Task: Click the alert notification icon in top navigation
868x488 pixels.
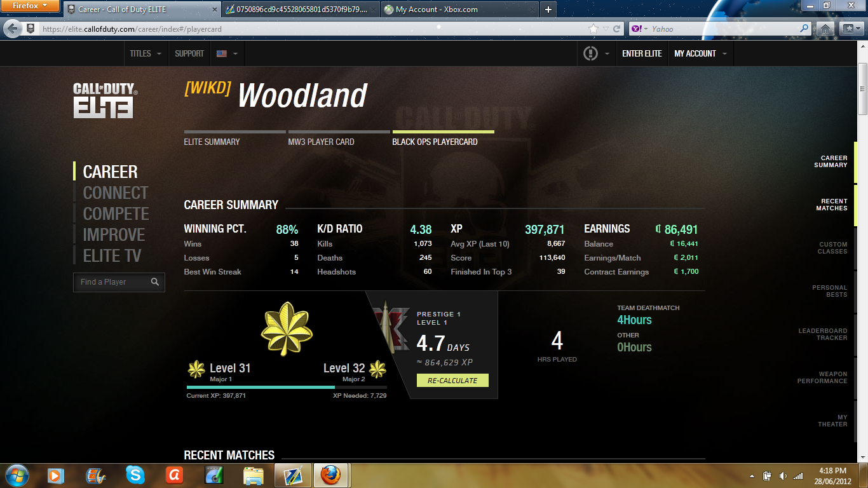Action: coord(591,53)
